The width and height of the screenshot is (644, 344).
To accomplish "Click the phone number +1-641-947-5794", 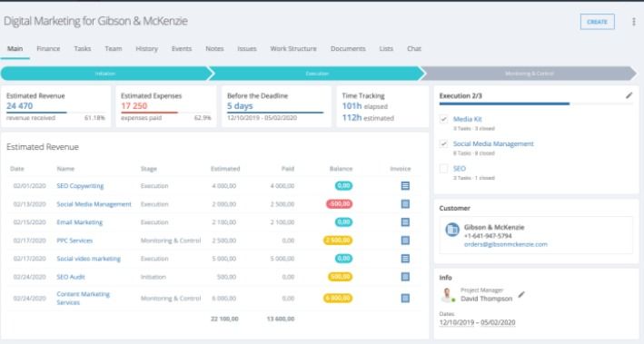I will point(488,236).
